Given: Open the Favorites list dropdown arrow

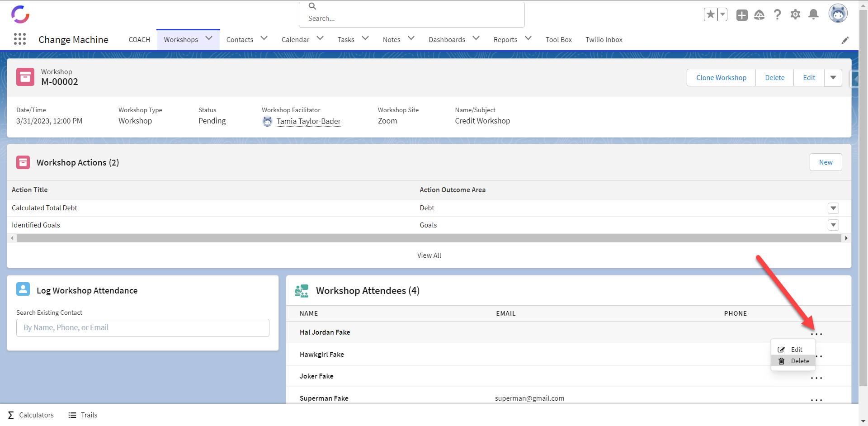Looking at the screenshot, I should pyautogui.click(x=722, y=14).
